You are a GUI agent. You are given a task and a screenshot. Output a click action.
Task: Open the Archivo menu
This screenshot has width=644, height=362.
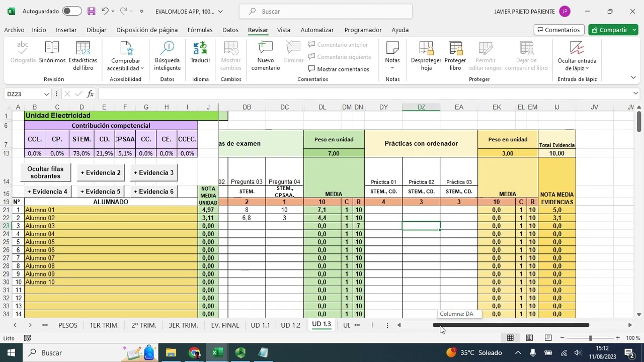(14, 30)
